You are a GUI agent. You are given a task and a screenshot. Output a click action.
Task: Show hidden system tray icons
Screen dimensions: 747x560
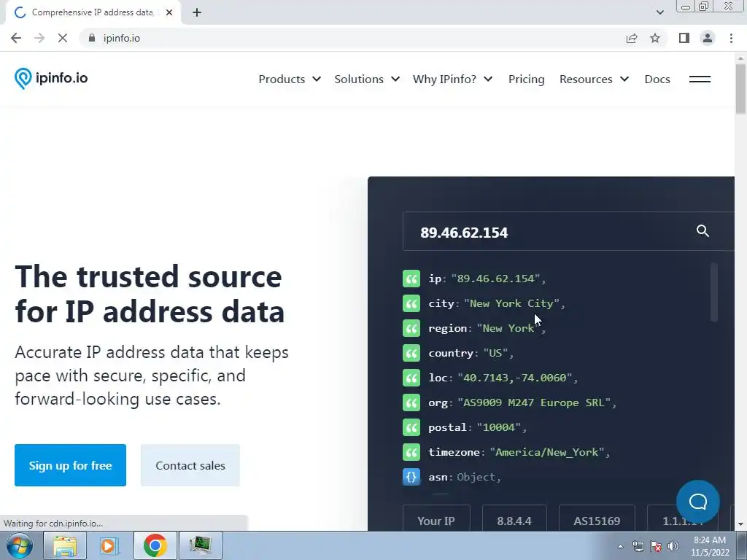(x=620, y=546)
